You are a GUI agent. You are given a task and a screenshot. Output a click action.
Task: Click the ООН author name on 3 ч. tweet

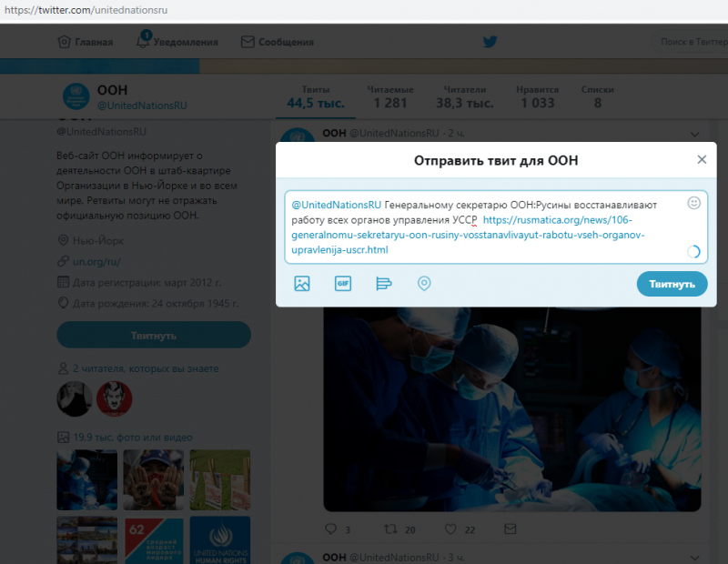334,557
